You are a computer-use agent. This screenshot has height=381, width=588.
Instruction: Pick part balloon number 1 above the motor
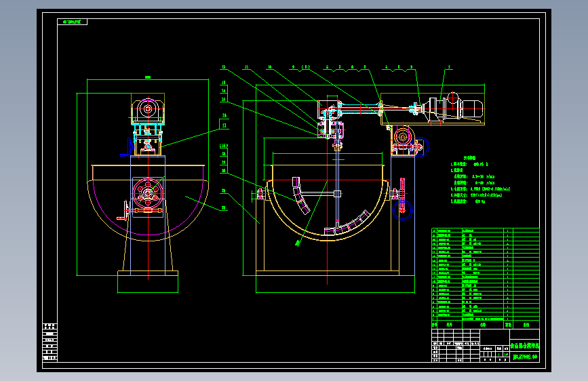coord(449,68)
